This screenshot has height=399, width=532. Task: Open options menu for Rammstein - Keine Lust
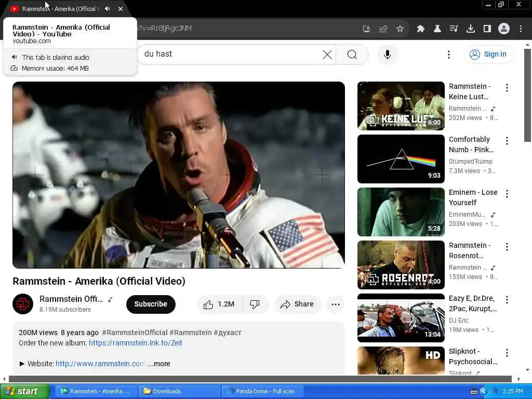click(507, 88)
